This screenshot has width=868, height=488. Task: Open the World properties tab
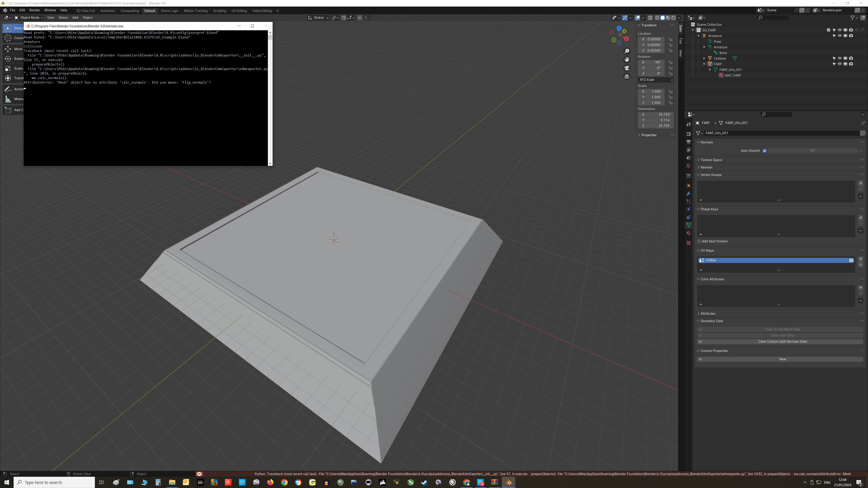coord(688,166)
